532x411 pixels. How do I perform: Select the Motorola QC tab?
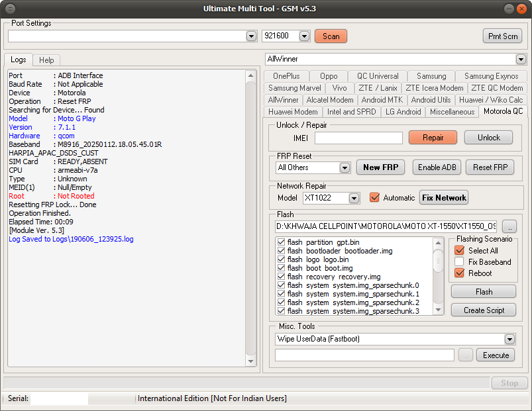[503, 111]
